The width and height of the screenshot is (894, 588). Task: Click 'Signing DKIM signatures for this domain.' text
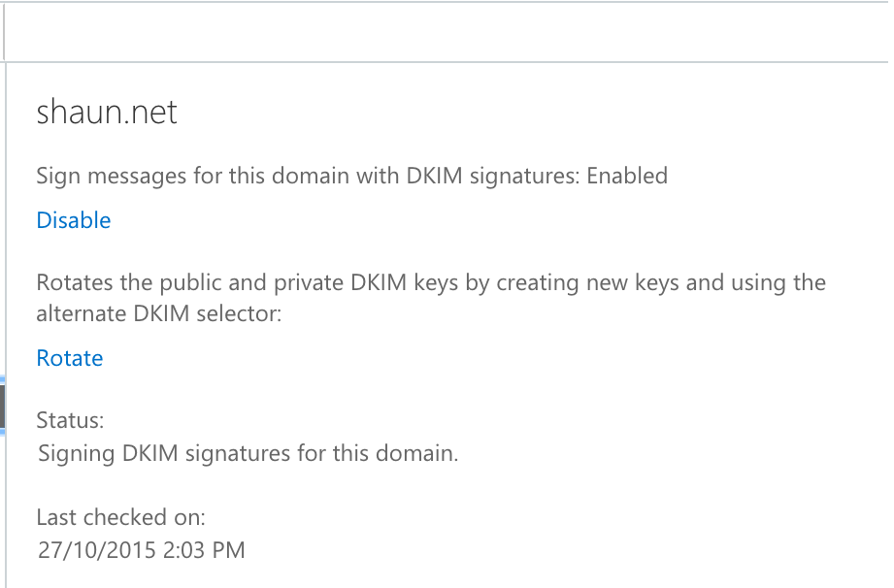click(248, 453)
